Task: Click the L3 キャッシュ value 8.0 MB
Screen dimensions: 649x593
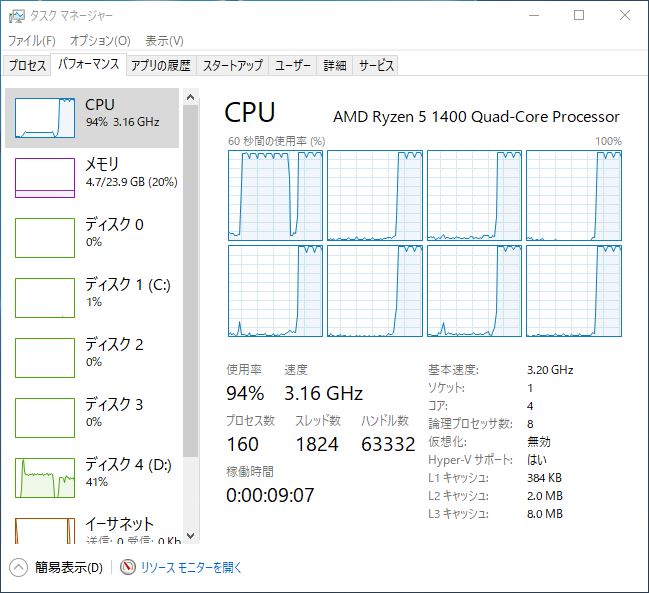Action: (545, 514)
